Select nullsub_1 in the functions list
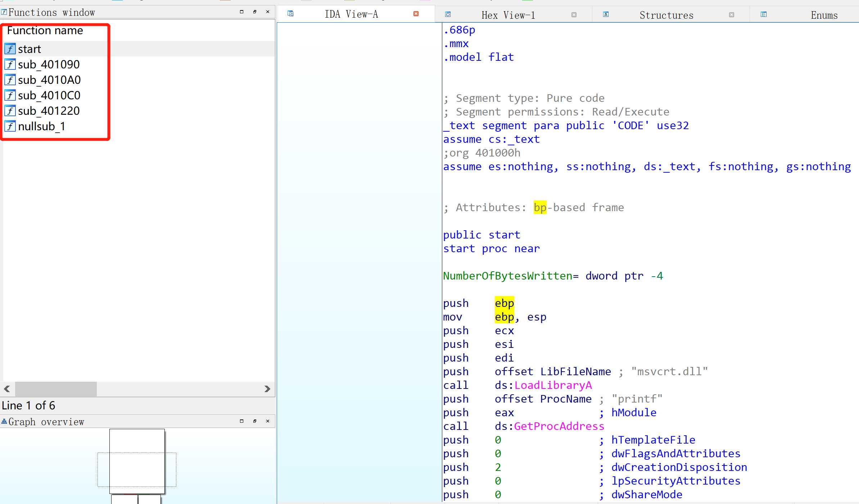The image size is (859, 504). click(42, 126)
